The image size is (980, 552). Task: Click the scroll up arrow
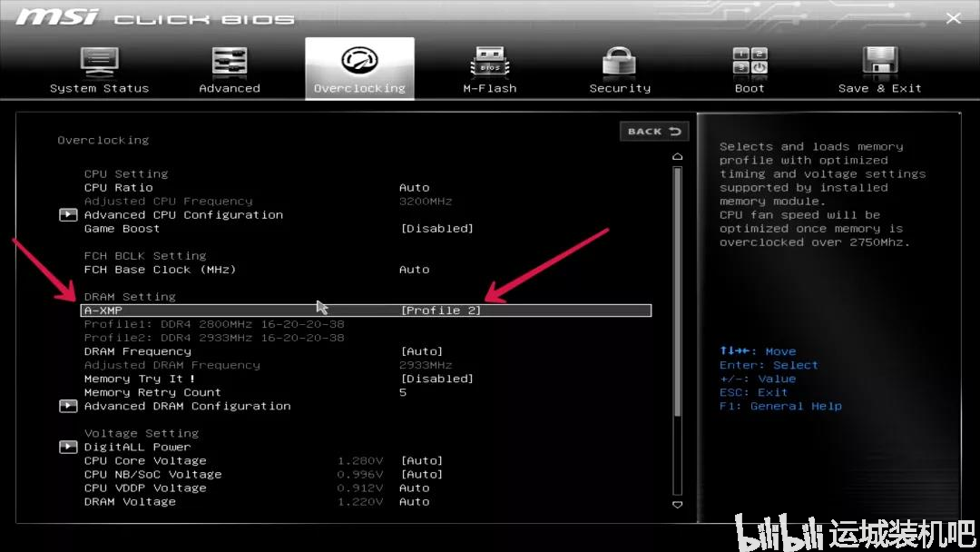pyautogui.click(x=678, y=156)
